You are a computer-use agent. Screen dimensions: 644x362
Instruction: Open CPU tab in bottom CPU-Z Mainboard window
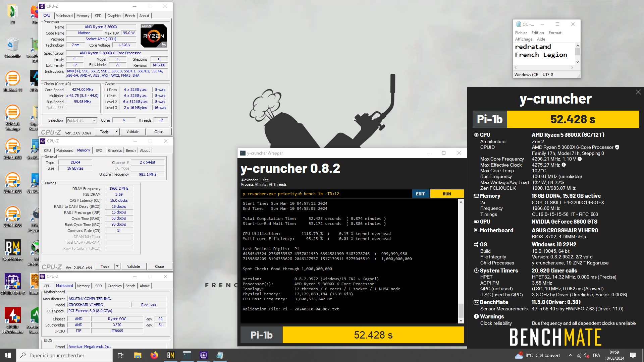pos(47,286)
